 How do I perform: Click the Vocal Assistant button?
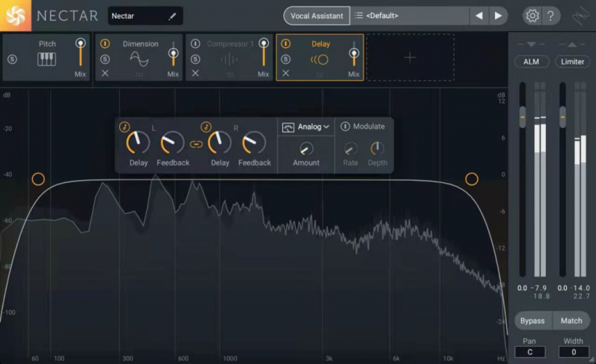pyautogui.click(x=316, y=16)
